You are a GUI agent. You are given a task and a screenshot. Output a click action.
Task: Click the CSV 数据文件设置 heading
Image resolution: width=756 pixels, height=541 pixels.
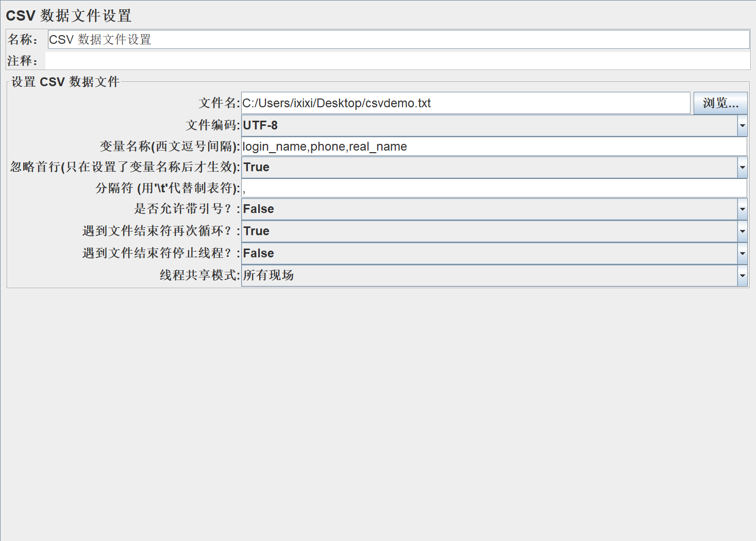pyautogui.click(x=69, y=15)
